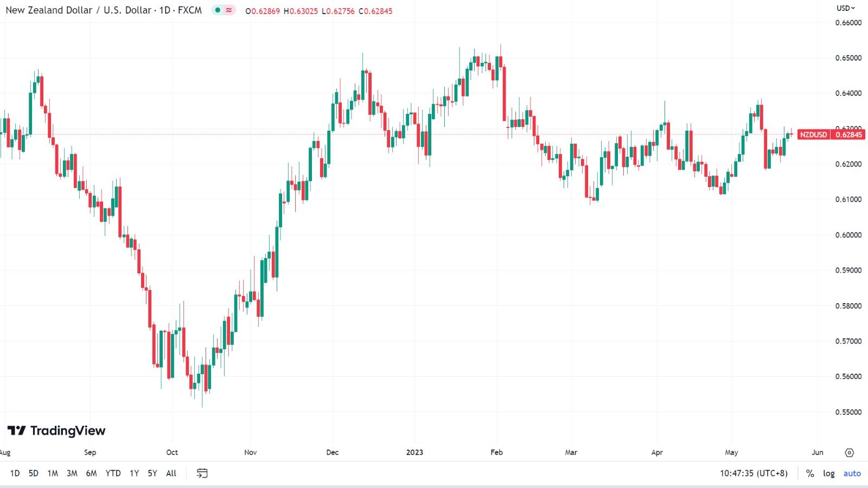Click the approximate-data wave icon
This screenshot has height=488, width=868.
[x=229, y=10]
